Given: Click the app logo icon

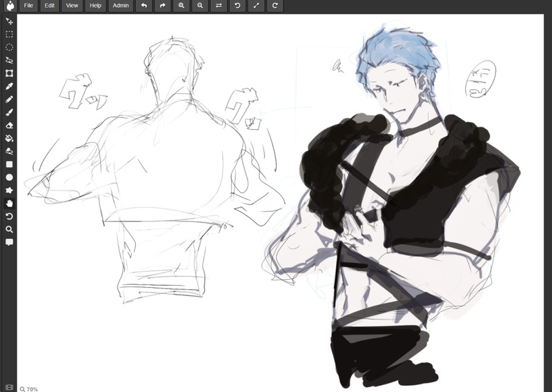Looking at the screenshot, I should coord(10,6).
